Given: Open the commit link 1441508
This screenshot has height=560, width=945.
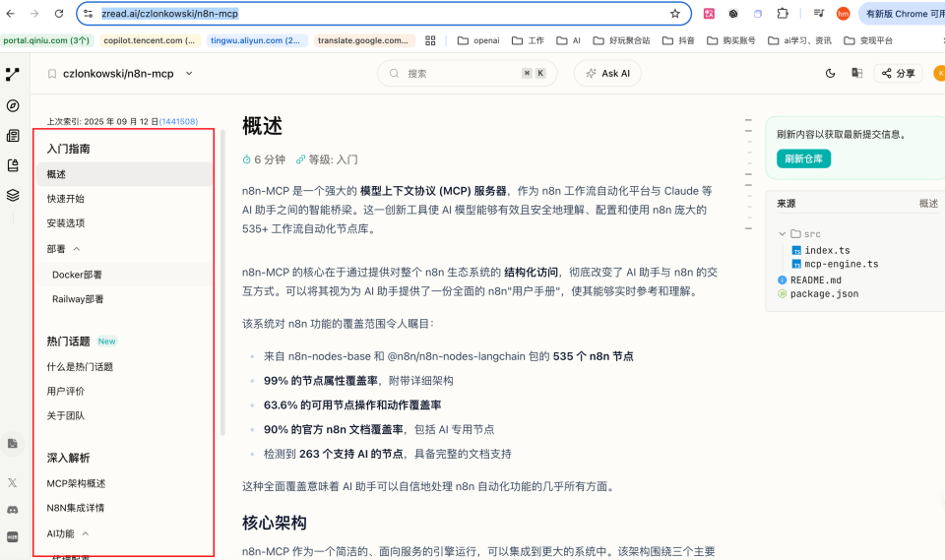Looking at the screenshot, I should [x=178, y=121].
